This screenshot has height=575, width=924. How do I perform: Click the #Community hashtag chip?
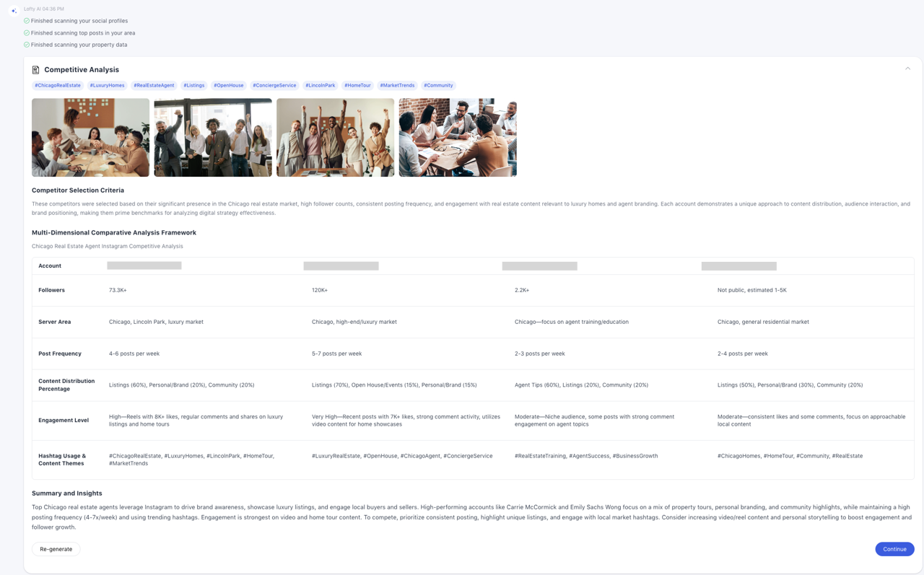[438, 85]
